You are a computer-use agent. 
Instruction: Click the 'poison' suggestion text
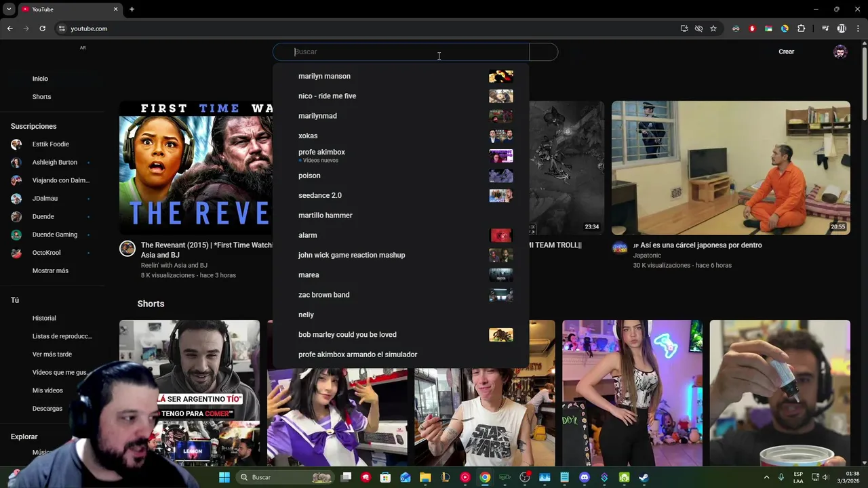(309, 176)
